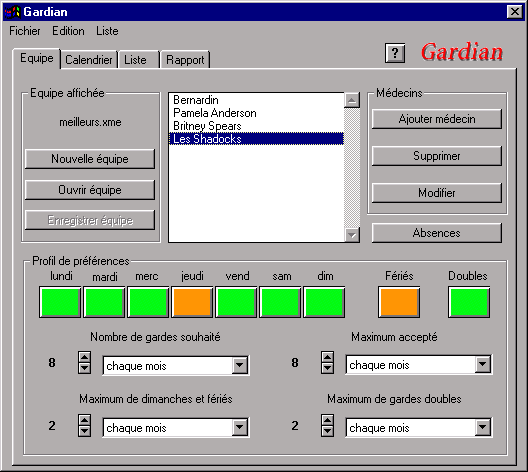Increase the Nombre de gardes souhaité value
Viewport: 528px width, 472px height.
click(x=85, y=357)
